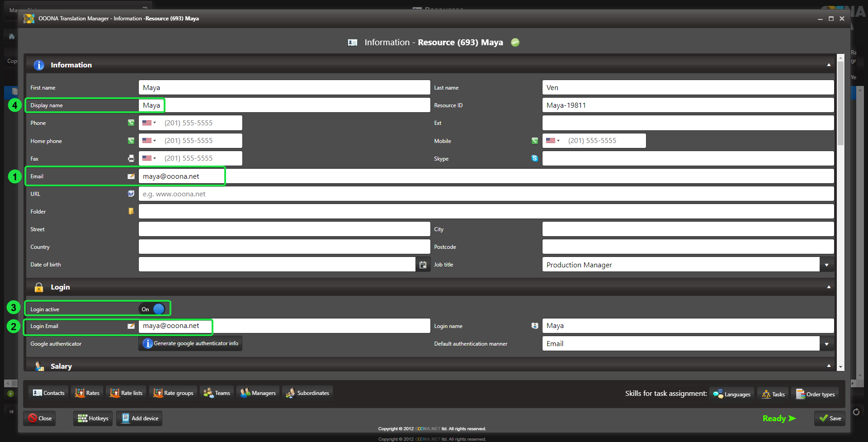The height and width of the screenshot is (442, 868).
Task: Collapse the Login section
Action: pyautogui.click(x=829, y=287)
